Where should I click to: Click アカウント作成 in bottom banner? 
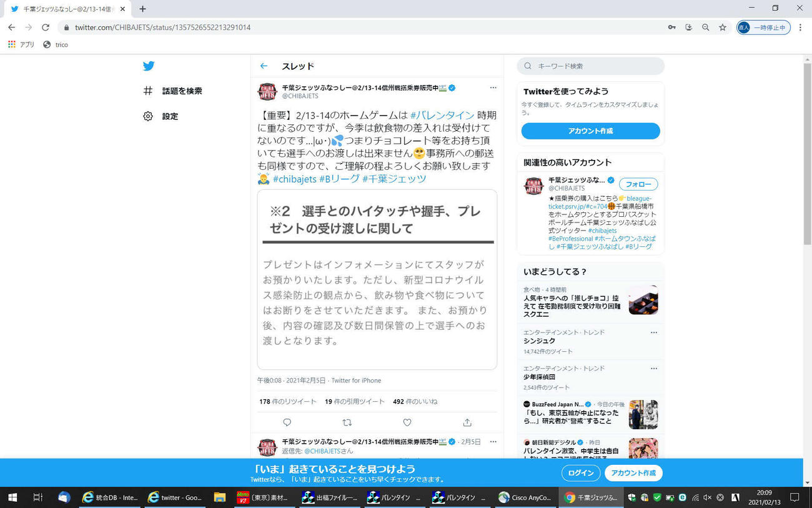click(633, 473)
